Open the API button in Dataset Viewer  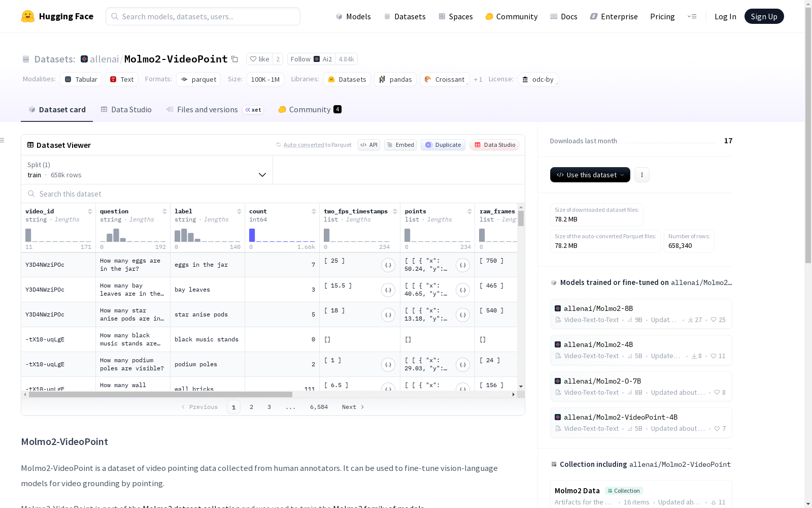pos(369,145)
